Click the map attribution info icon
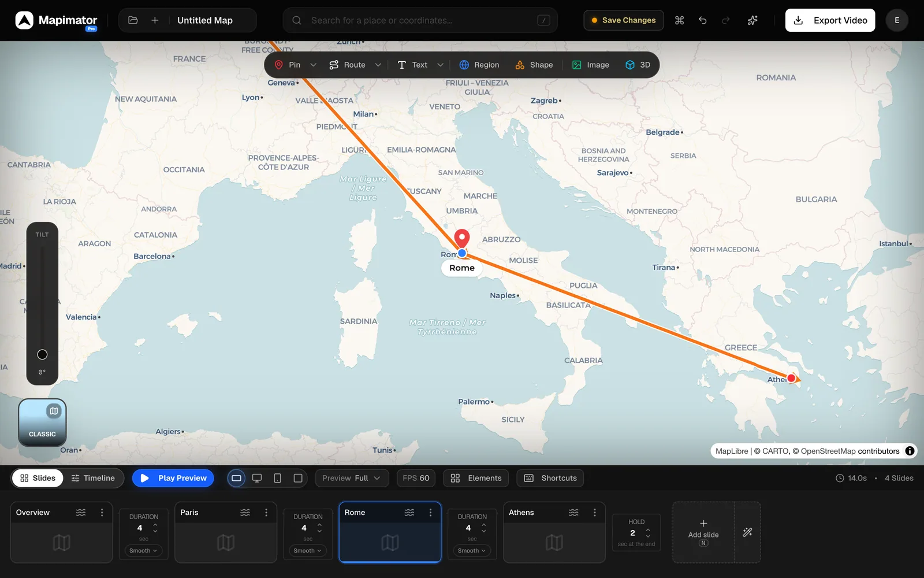The height and width of the screenshot is (578, 924). pos(910,451)
